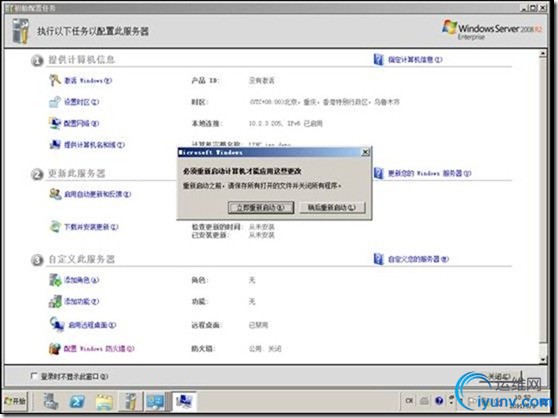Open the 配置 Windows 防火墙 link
The width and height of the screenshot is (558, 418).
99,349
